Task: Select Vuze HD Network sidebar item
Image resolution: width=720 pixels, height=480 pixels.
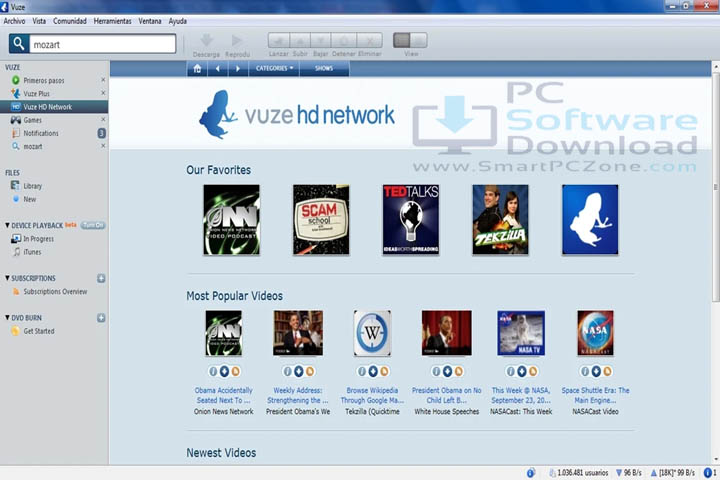Action: (54, 107)
